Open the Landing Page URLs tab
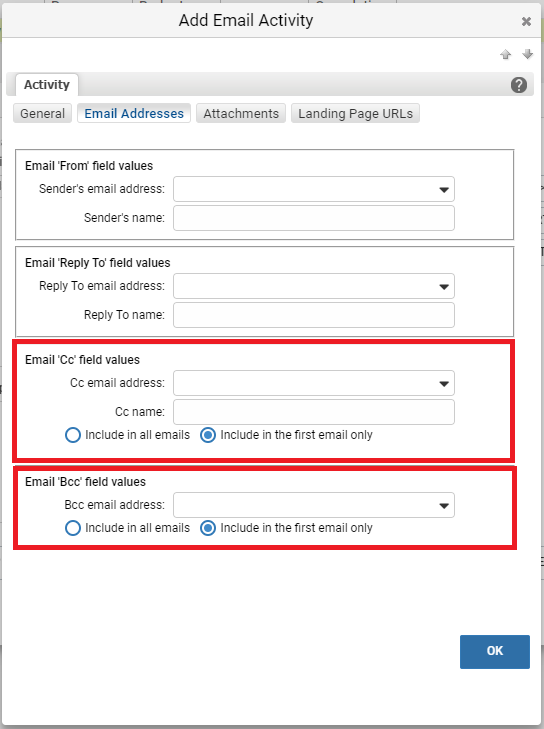Image resolution: width=544 pixels, height=729 pixels. click(355, 113)
